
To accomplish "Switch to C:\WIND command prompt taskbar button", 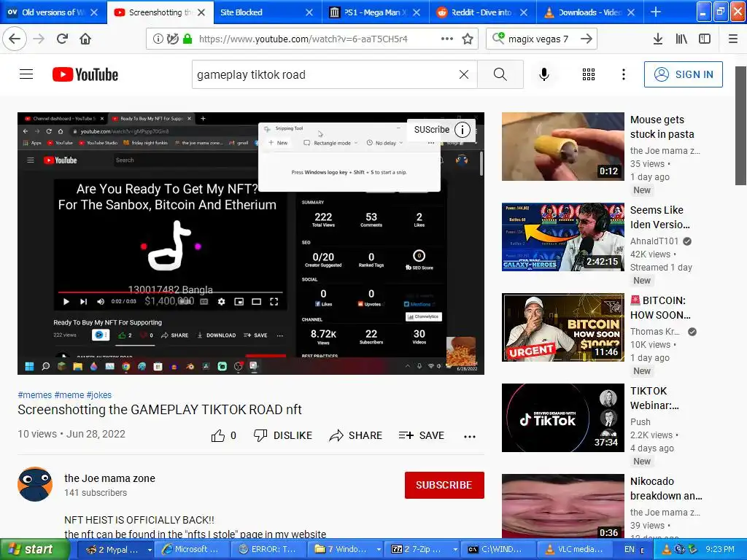I will point(498,549).
